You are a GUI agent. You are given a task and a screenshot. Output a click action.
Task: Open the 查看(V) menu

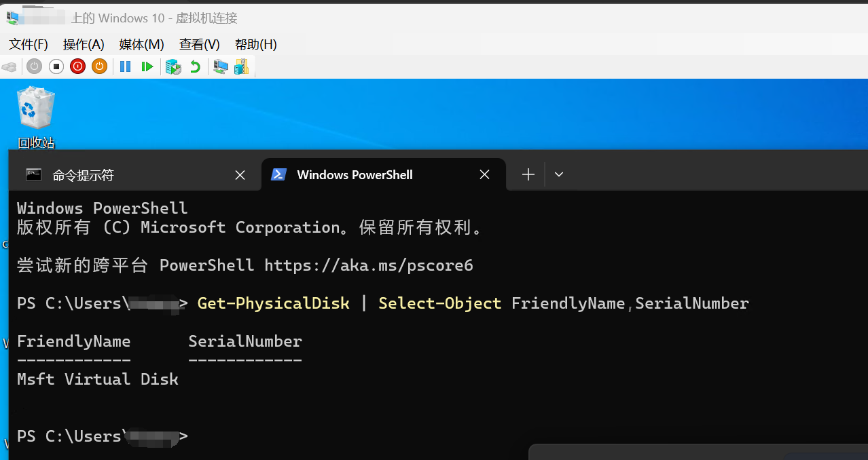[200, 44]
